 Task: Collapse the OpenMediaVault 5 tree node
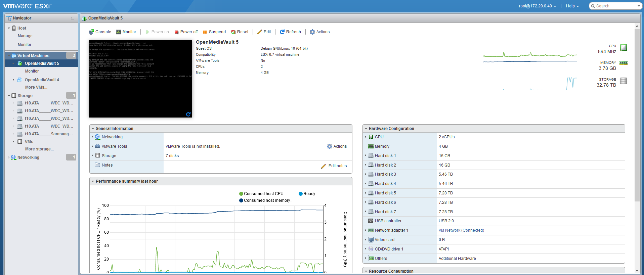click(13, 63)
